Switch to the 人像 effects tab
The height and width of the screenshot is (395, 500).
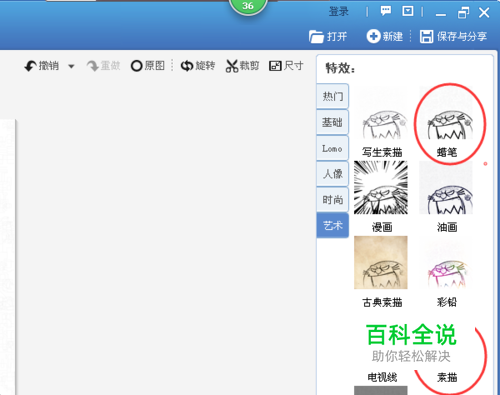coord(333,174)
